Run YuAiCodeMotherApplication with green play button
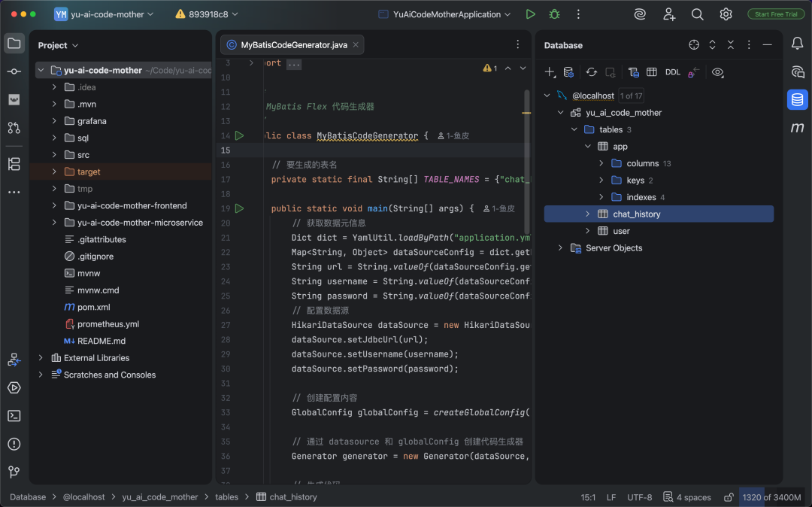The height and width of the screenshot is (507, 812). (x=531, y=14)
